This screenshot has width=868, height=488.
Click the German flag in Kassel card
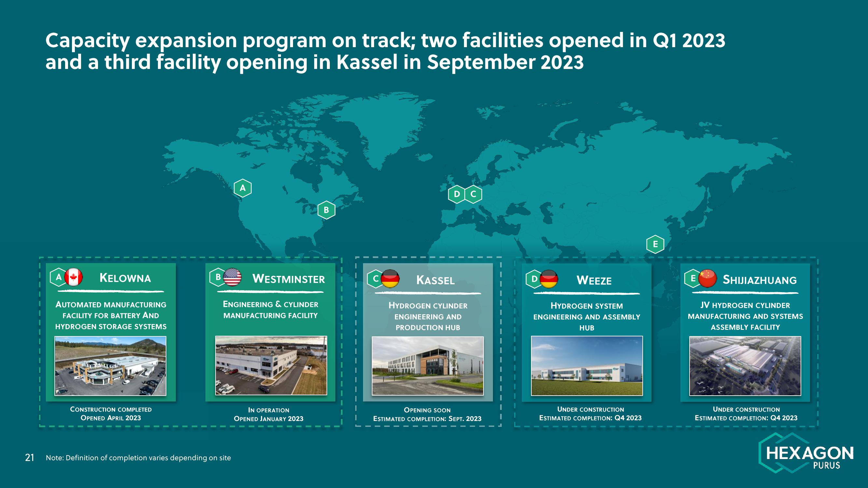click(x=390, y=278)
